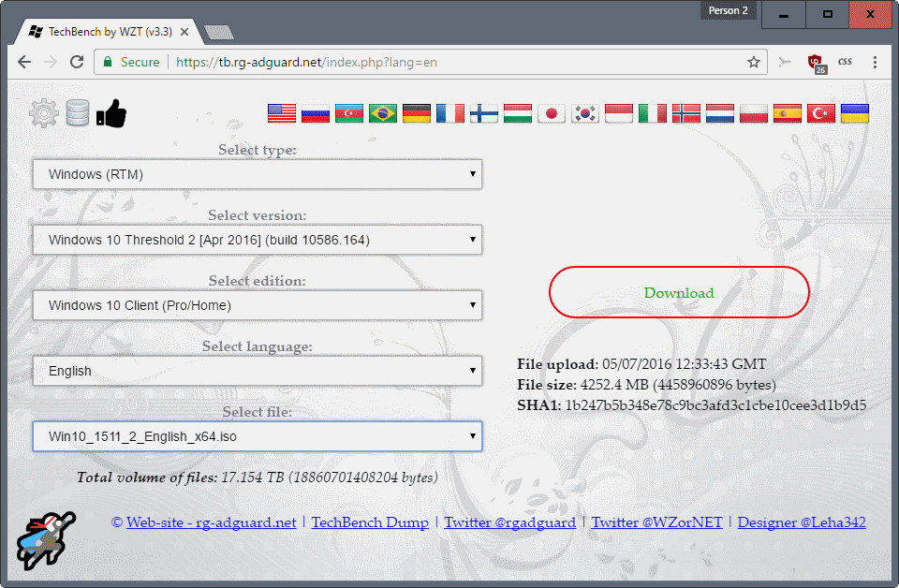The image size is (899, 588).
Task: Open the Select version dropdown
Action: [258, 240]
